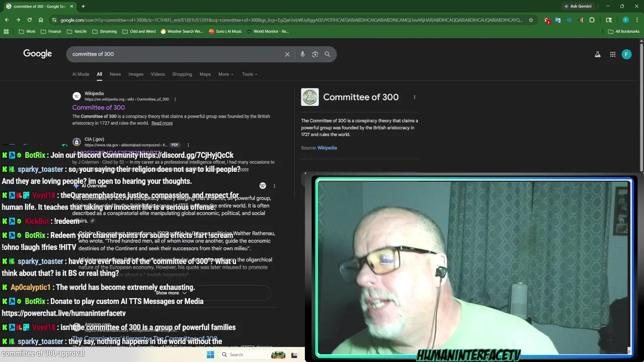Open the Work bookmarks folder
Screen dimensions: 644x362
(27, 31)
